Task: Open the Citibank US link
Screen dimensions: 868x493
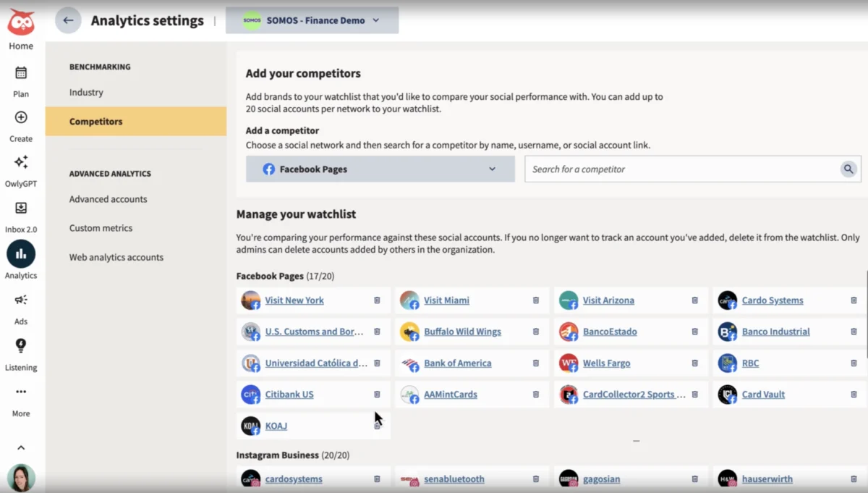Action: click(289, 395)
